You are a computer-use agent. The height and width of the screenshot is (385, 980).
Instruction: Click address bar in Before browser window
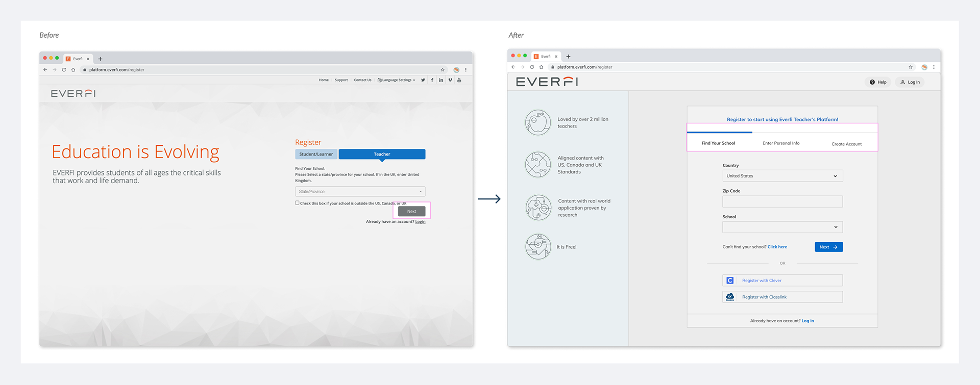coord(263,70)
